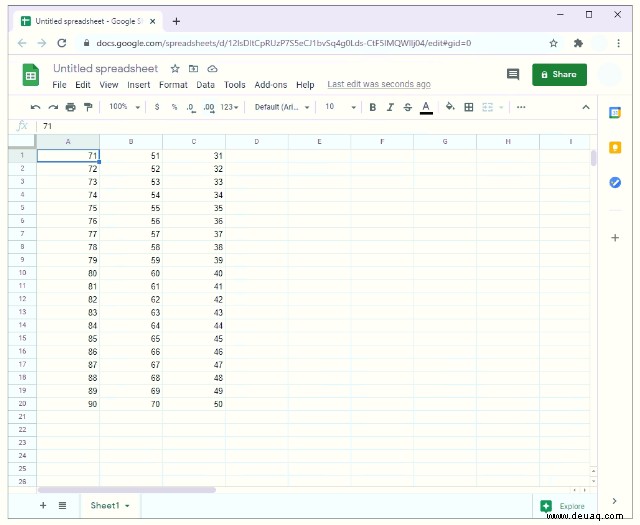Open the Sheet1 tab dropdown arrow
The height and width of the screenshot is (525, 640).
point(127,506)
